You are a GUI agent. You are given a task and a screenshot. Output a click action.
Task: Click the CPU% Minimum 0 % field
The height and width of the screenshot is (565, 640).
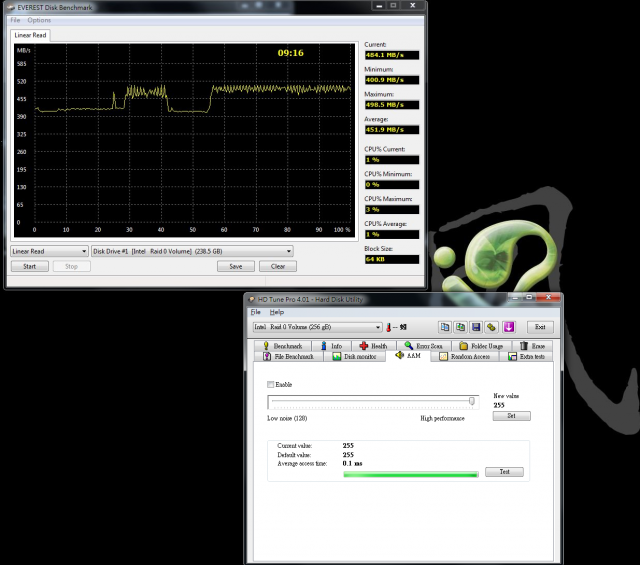392,185
